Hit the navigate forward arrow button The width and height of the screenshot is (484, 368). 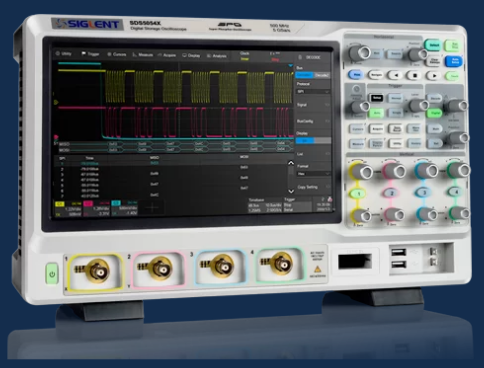pos(434,76)
